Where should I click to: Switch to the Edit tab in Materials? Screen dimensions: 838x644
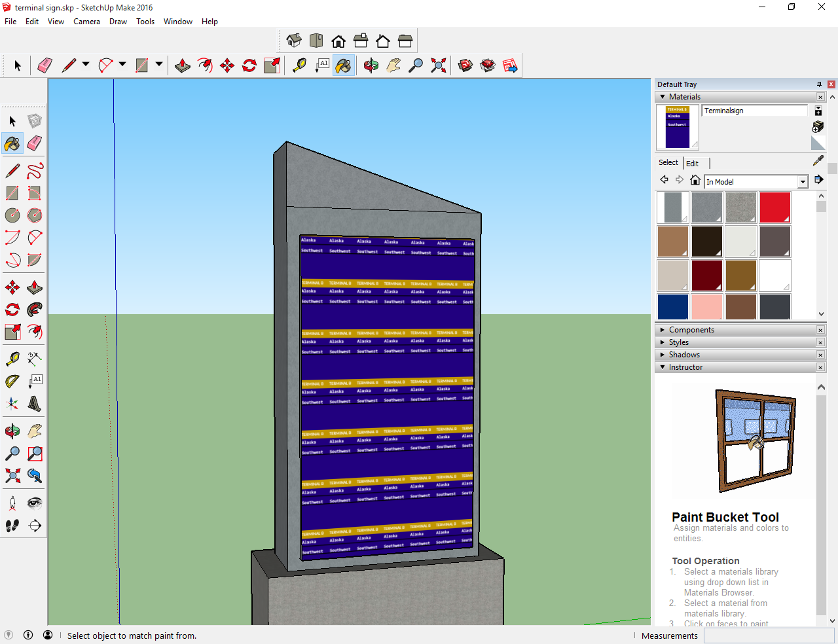point(692,164)
